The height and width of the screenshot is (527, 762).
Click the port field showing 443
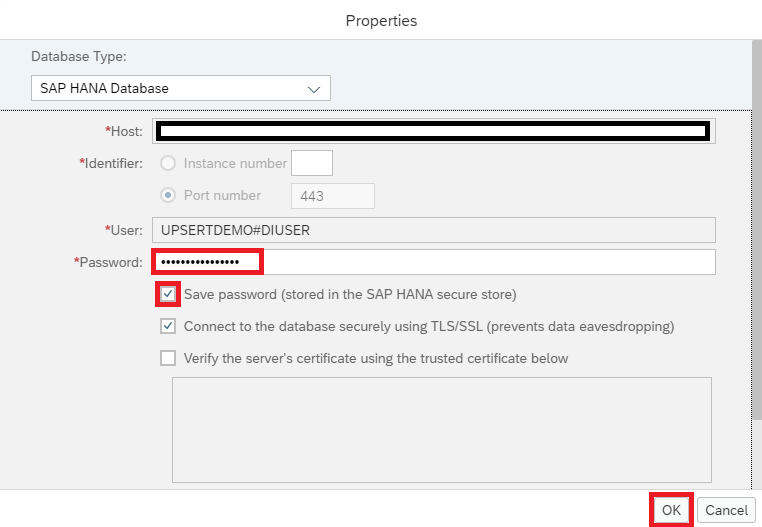click(333, 196)
